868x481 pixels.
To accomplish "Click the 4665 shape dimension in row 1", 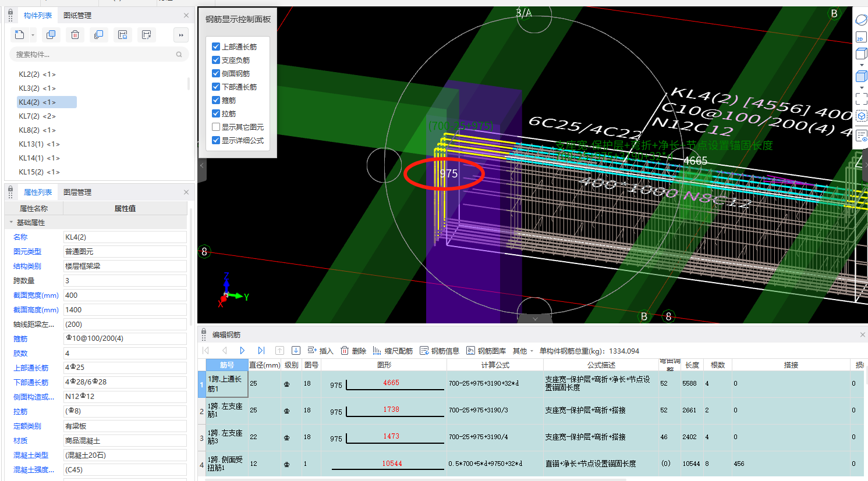I will [391, 383].
